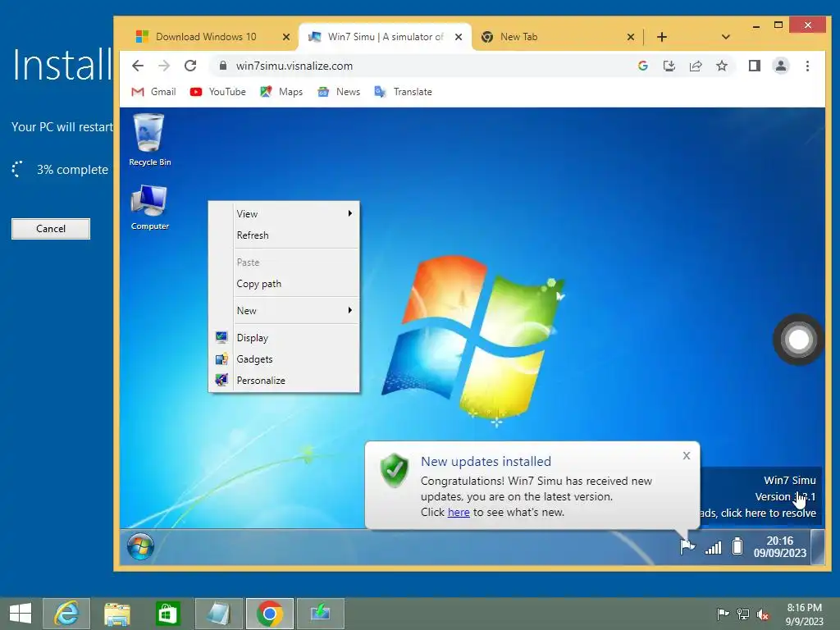Image resolution: width=840 pixels, height=630 pixels.
Task: Open Chrome side panel icon
Action: click(755, 66)
